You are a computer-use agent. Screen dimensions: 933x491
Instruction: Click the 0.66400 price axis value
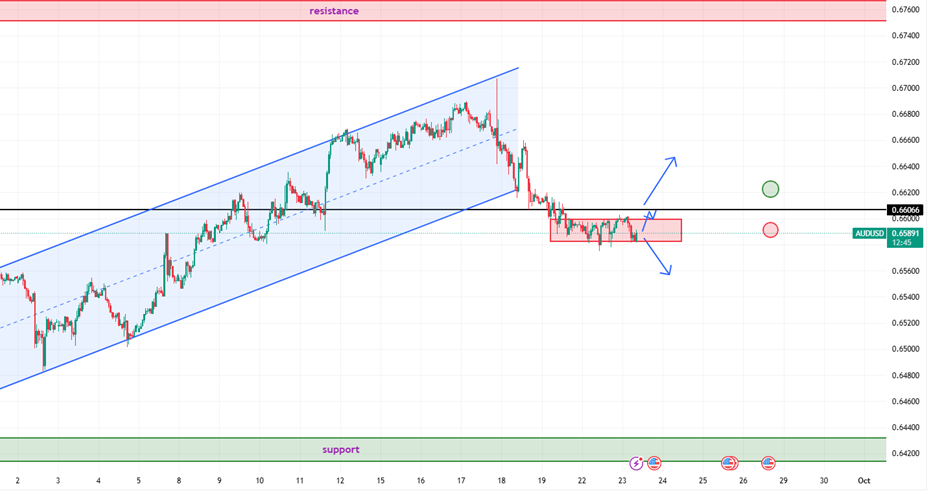pyautogui.click(x=905, y=167)
